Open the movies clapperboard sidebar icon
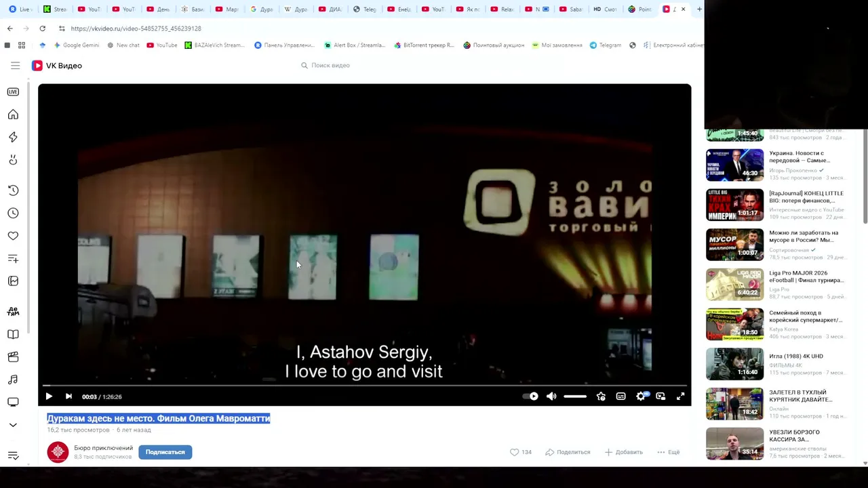Image resolution: width=868 pixels, height=488 pixels. 13,357
